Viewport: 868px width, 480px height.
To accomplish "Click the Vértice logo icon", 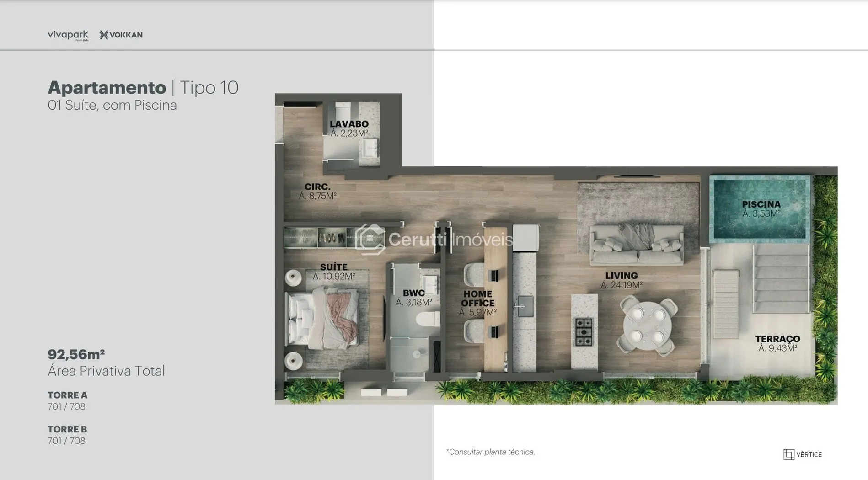I will tap(788, 454).
